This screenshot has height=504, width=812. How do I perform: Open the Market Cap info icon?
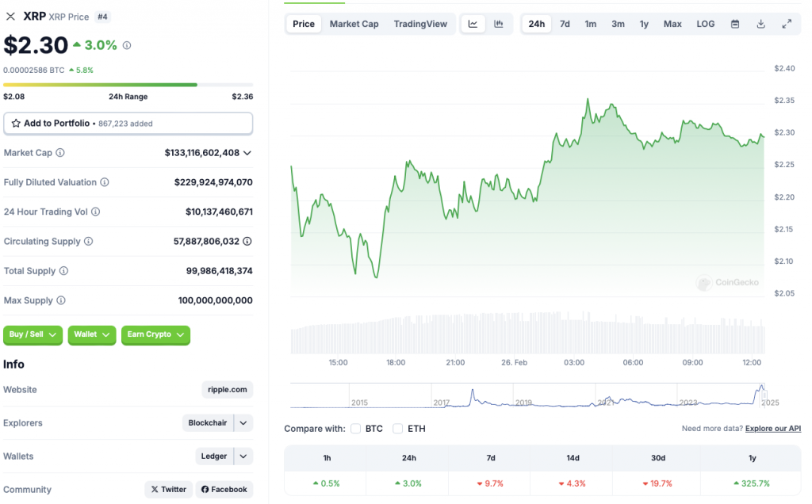click(x=60, y=153)
